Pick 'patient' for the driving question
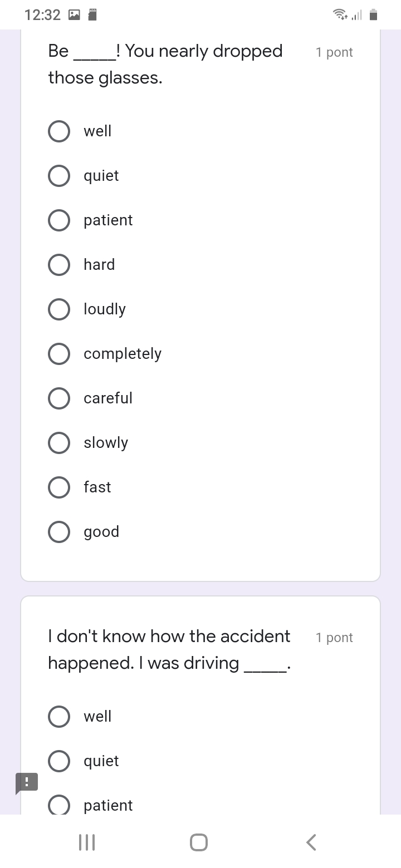401x868 pixels. 59,805
